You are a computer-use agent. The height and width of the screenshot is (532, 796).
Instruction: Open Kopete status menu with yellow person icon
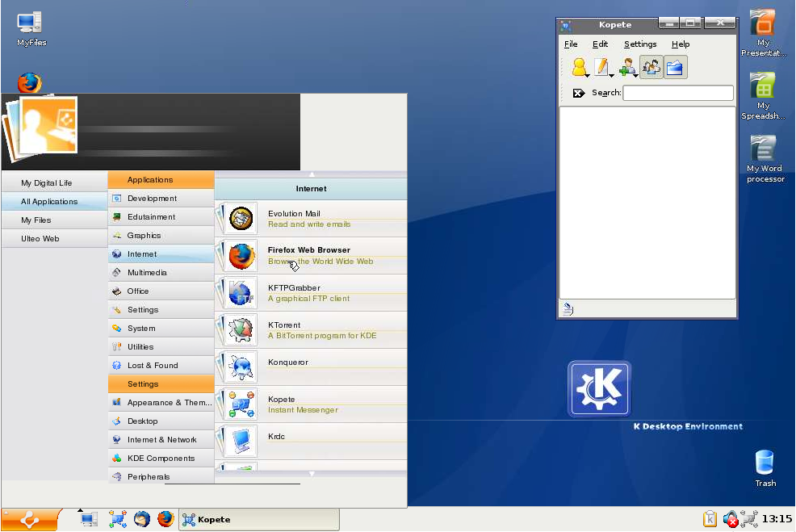(578, 67)
